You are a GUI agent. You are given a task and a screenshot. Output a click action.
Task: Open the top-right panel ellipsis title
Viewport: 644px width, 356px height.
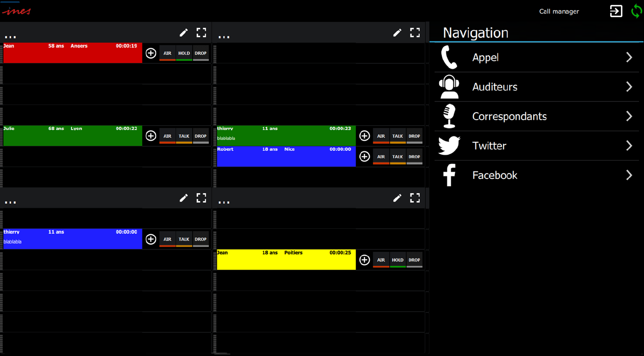coord(224,37)
